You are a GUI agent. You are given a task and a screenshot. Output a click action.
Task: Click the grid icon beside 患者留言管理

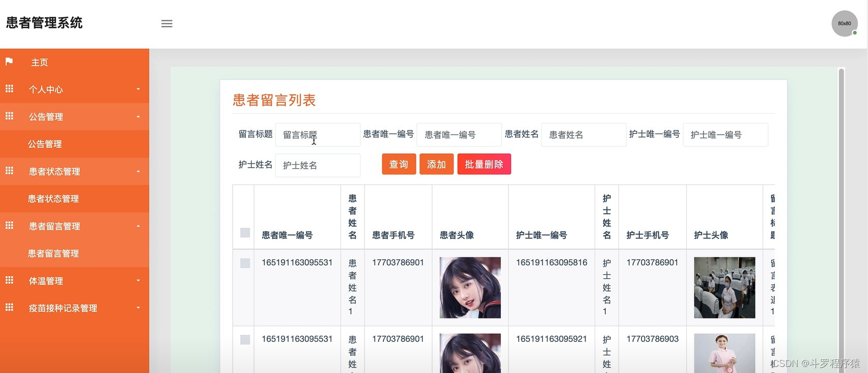click(9, 225)
